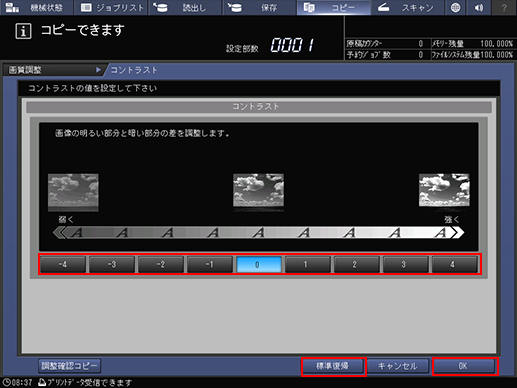Viewport: 517px width, 388px height.
Task: Click the ファイルシステム残量 value
Action: (496, 55)
